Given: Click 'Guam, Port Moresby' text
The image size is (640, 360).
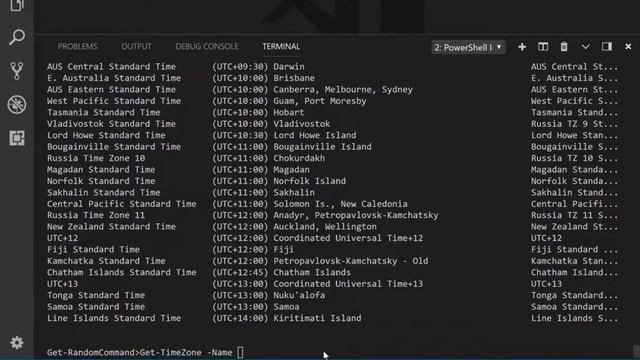Looking at the screenshot, I should coord(320,101).
